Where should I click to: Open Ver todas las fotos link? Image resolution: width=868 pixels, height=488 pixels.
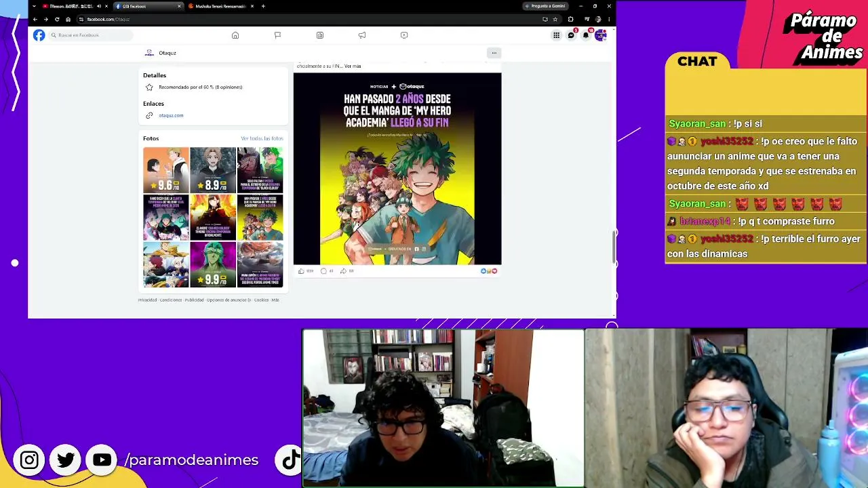pos(262,138)
